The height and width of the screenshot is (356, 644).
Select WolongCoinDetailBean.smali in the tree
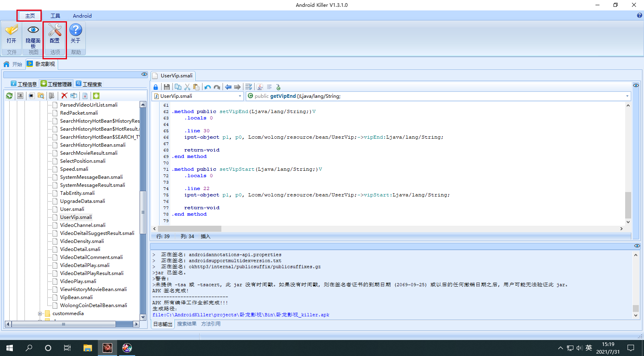[93, 305]
